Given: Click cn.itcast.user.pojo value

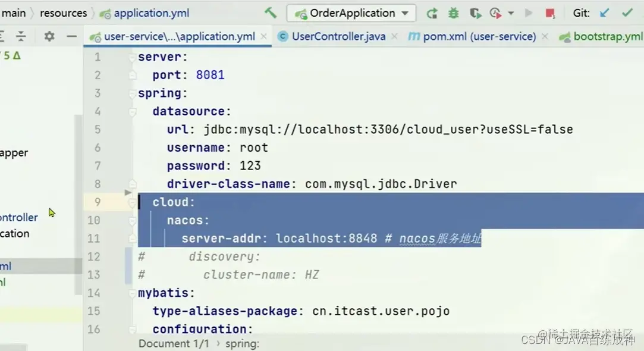Looking at the screenshot, I should [x=381, y=311].
